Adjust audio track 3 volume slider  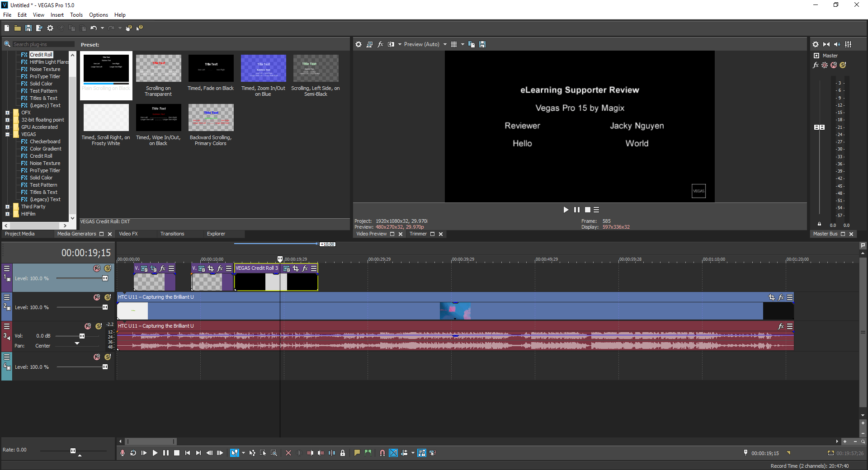(82, 336)
